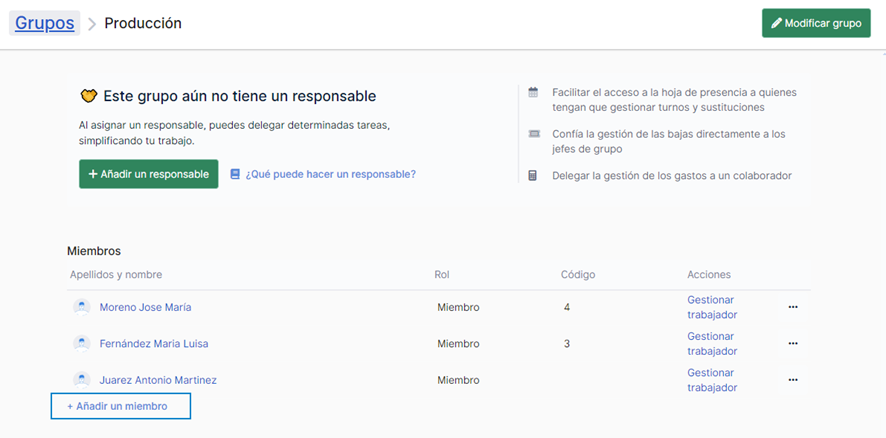Click Rol column header
Image resolution: width=886 pixels, height=438 pixels.
pyautogui.click(x=442, y=275)
